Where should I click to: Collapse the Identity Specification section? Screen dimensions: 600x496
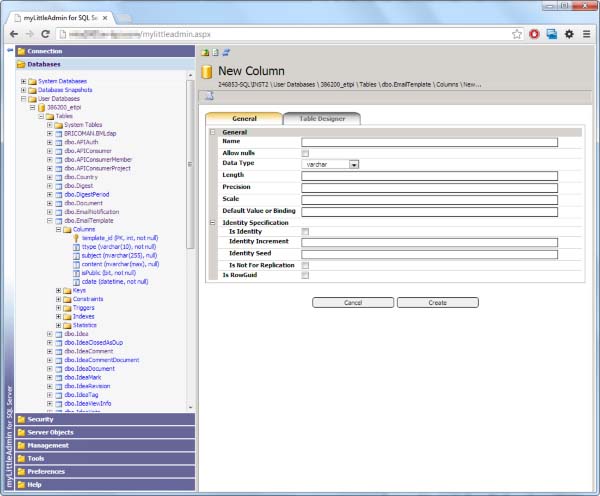click(x=213, y=223)
